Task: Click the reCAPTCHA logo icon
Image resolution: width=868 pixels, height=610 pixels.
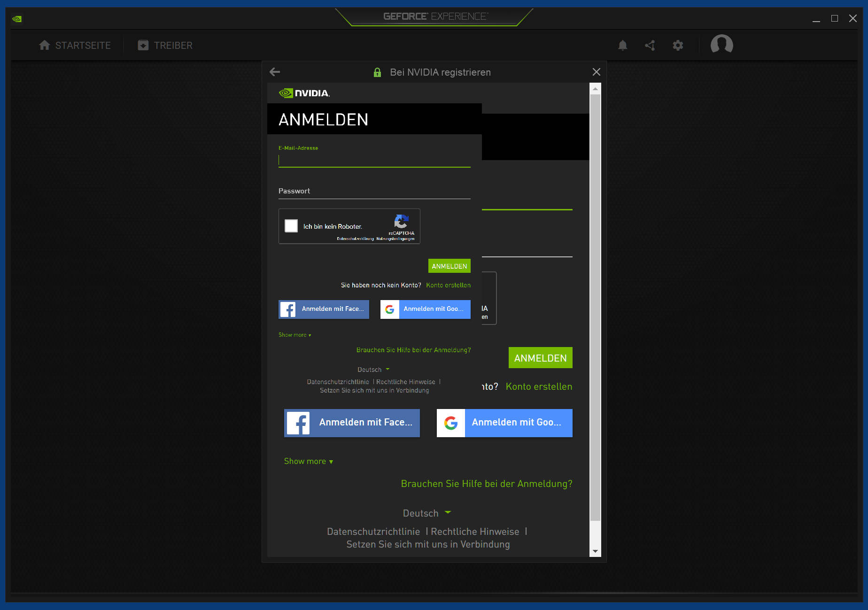Action: pos(402,221)
